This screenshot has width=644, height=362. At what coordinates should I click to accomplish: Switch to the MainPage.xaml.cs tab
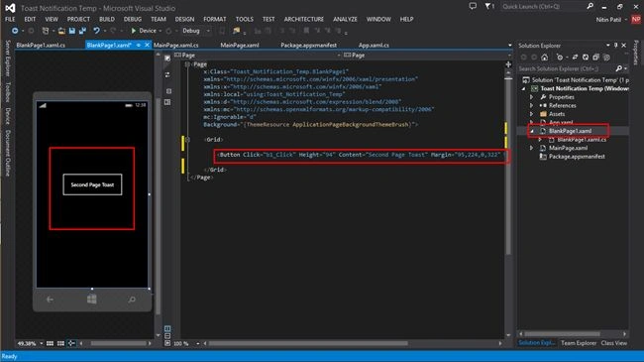pos(175,45)
